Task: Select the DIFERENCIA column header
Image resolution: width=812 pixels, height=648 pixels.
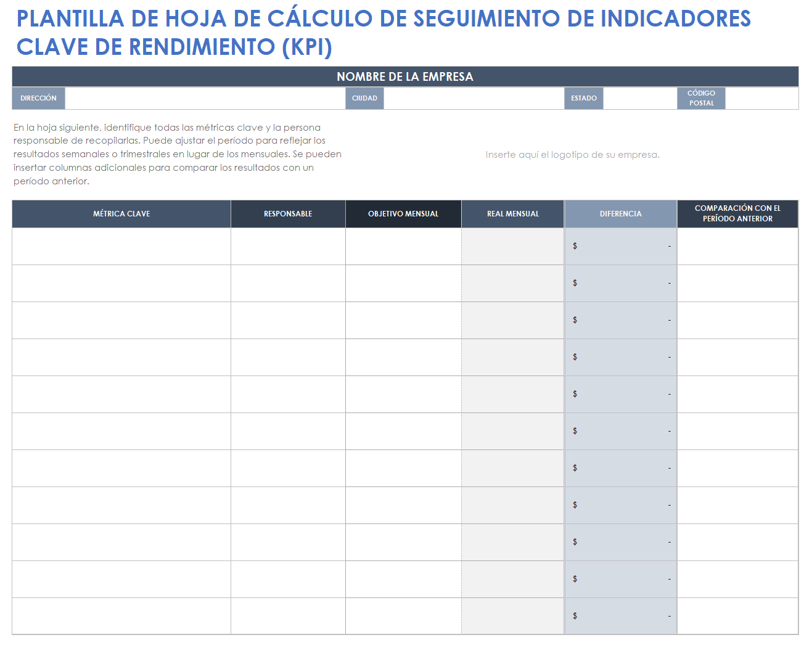Action: coord(620,214)
